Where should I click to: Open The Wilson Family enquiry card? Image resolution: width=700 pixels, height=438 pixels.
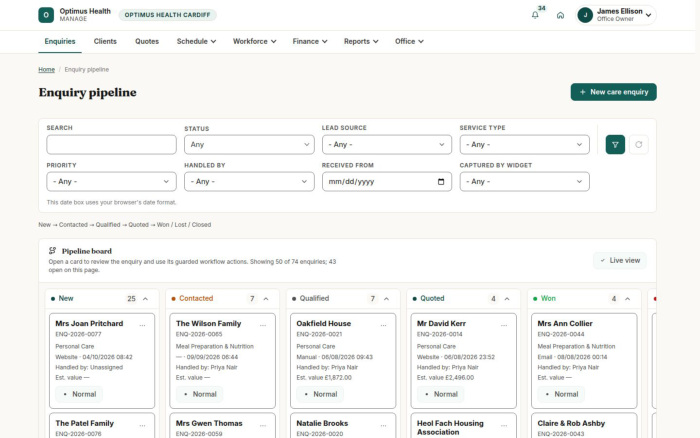click(x=222, y=361)
